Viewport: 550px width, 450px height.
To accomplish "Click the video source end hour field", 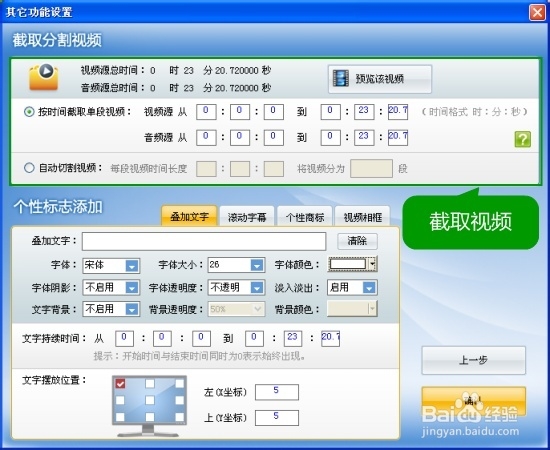I will point(330,112).
